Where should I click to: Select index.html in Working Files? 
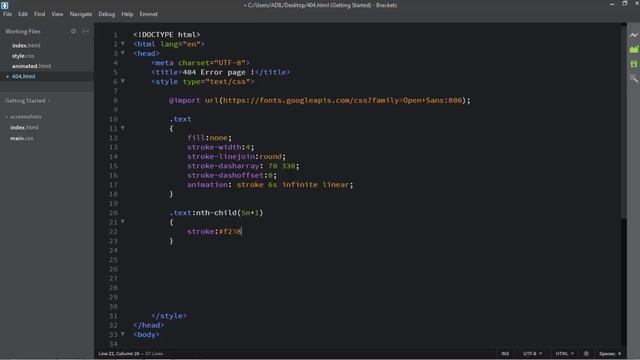pyautogui.click(x=26, y=45)
